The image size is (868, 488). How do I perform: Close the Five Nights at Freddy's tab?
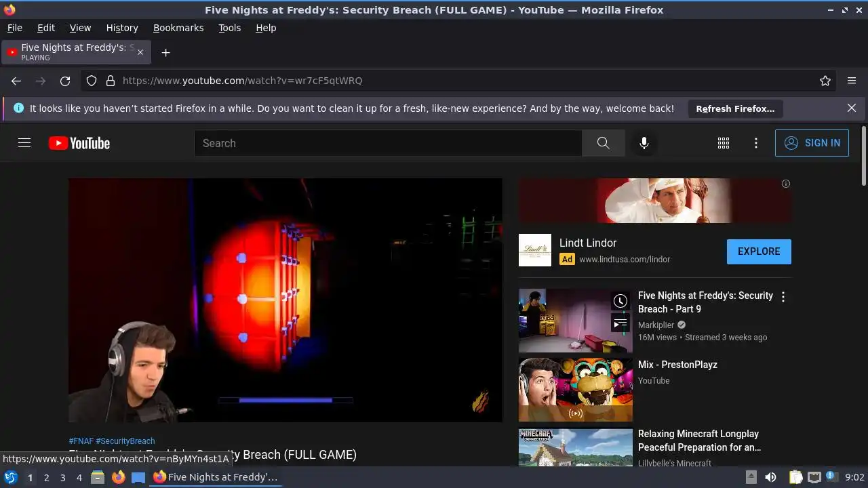click(x=140, y=52)
